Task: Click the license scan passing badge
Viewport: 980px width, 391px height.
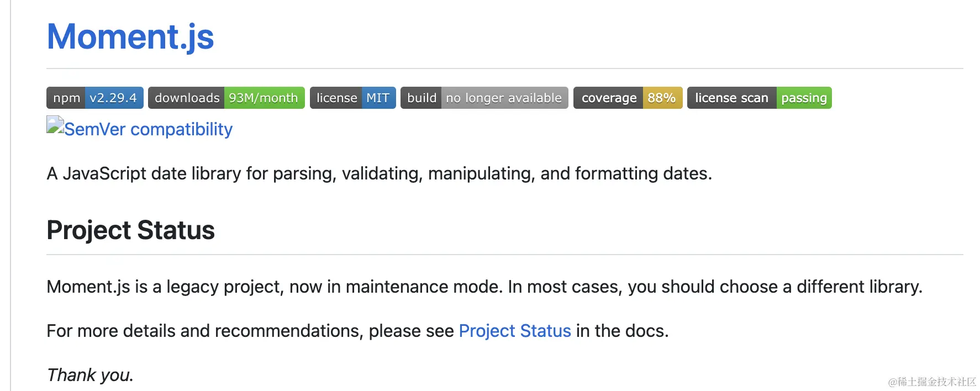Action: tap(760, 98)
